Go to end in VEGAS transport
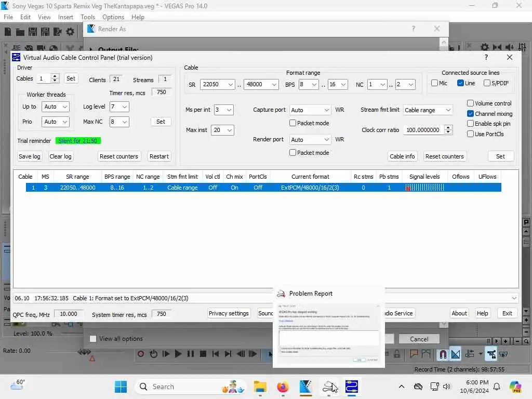The image size is (532, 399). point(228,354)
